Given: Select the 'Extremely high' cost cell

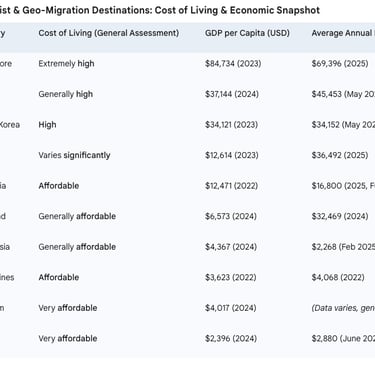Looking at the screenshot, I should click(66, 64).
